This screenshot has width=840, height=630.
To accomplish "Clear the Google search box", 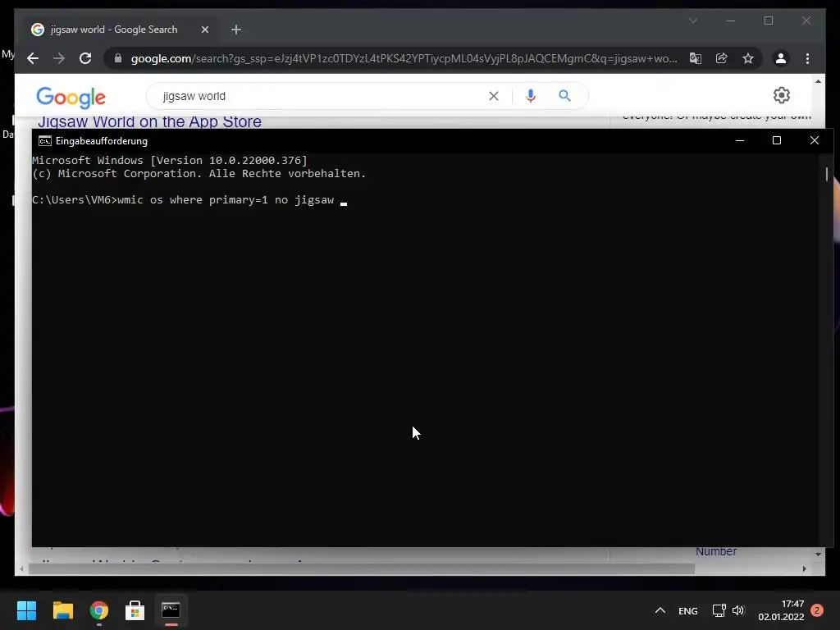I will click(x=493, y=96).
